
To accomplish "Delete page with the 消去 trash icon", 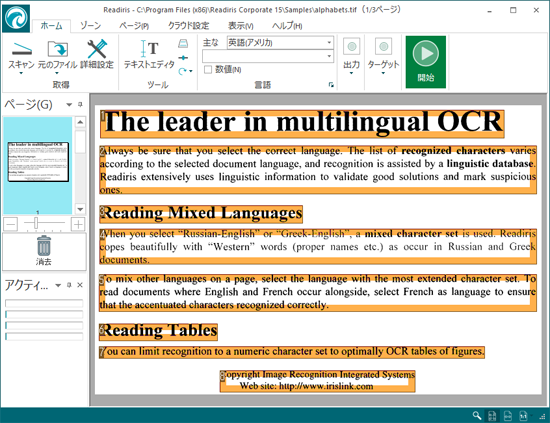I will [44, 250].
